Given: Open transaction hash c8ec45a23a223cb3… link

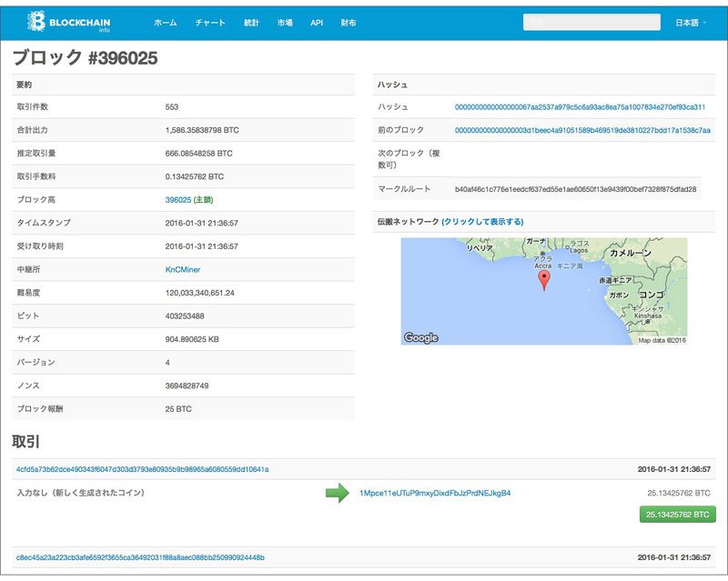Looking at the screenshot, I should pos(140,557).
